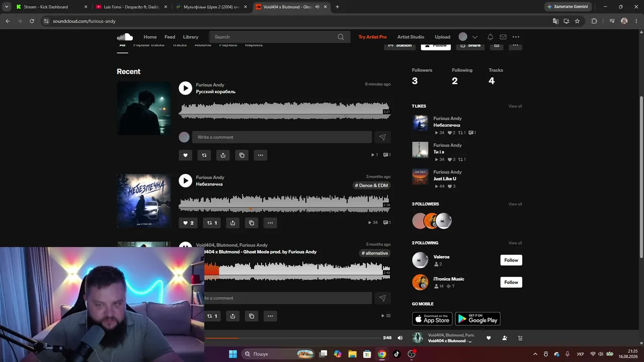The width and height of the screenshot is (644, 362).
Task: Seek in the bottom player progress bar
Action: (292, 338)
